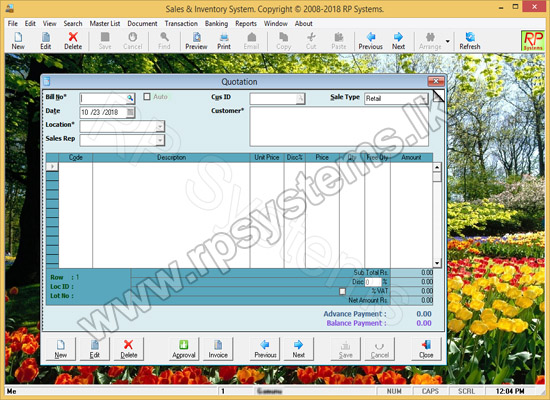Click the New button at the form bottom
550x400 pixels.
pyautogui.click(x=61, y=349)
